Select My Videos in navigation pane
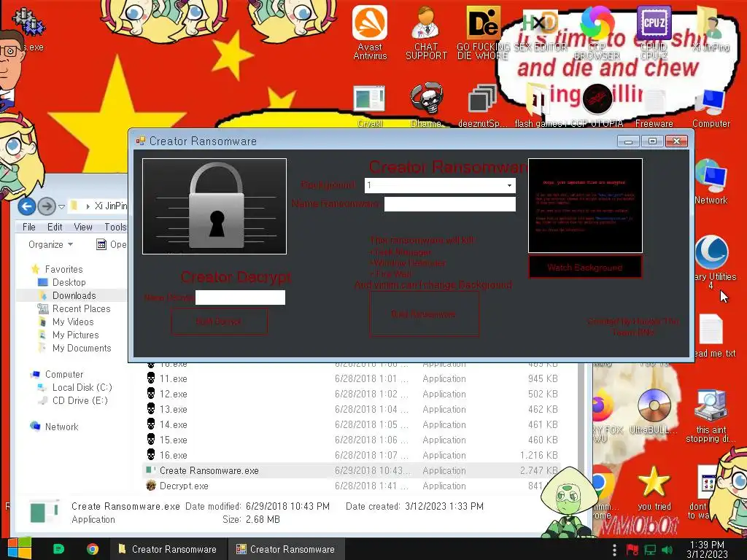Viewport: 747px width, 560px height. click(x=73, y=322)
